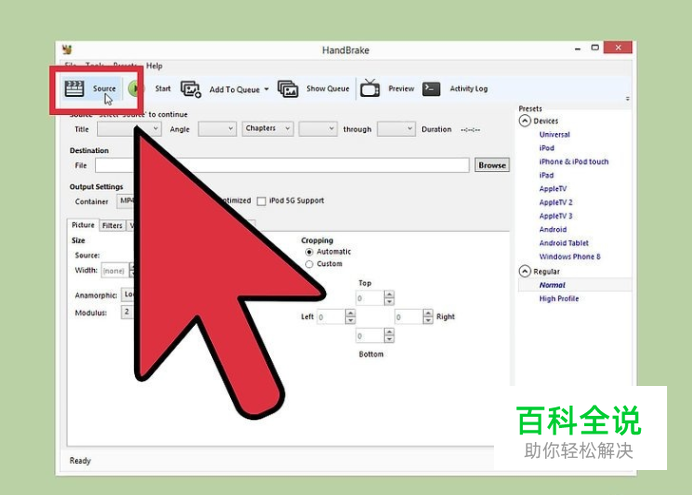This screenshot has width=692, height=495.
Task: Open the chapter start dropdown before through
Action: coord(318,129)
